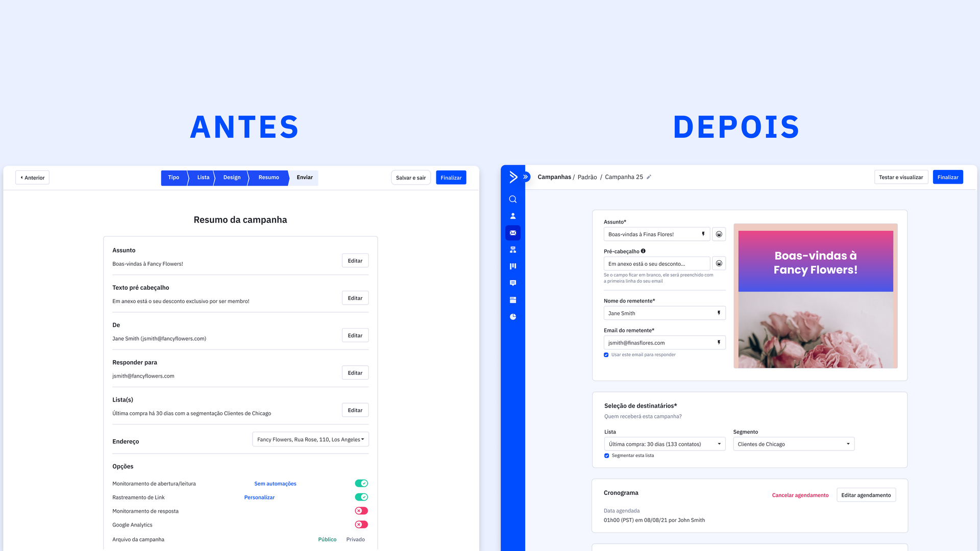Open the Endereço address dropdown
The width and height of the screenshot is (980, 551).
click(310, 439)
